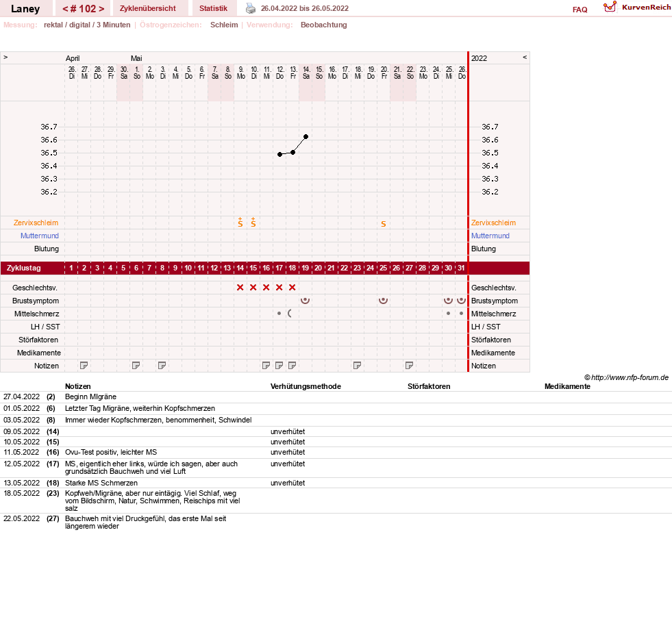This screenshot has width=672, height=630.
Task: Click cervical mucus S+ symbol on 10 May
Action: pos(253,222)
